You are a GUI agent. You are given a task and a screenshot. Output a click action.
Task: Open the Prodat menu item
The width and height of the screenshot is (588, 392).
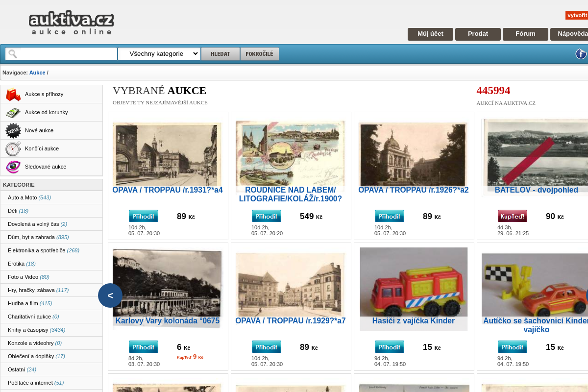(x=478, y=34)
